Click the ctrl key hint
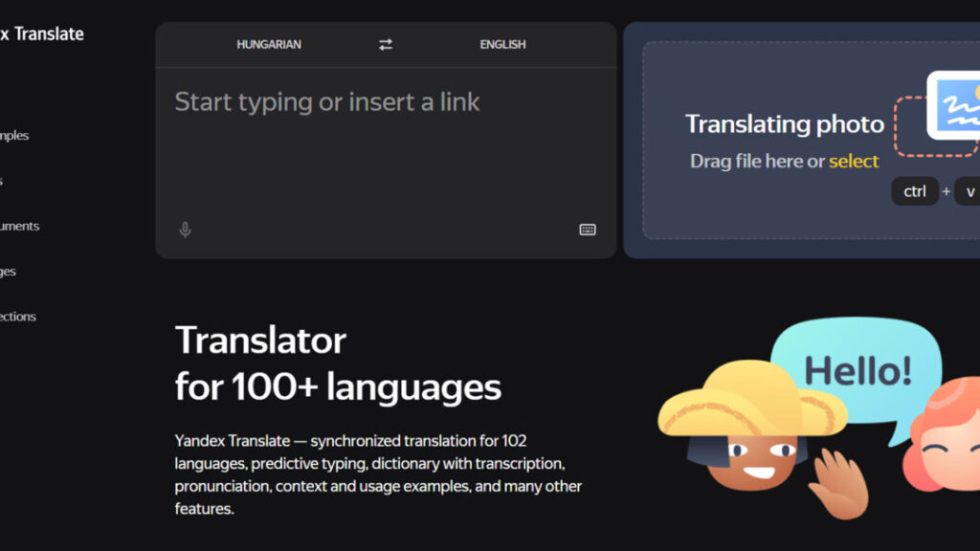 pyautogui.click(x=915, y=191)
